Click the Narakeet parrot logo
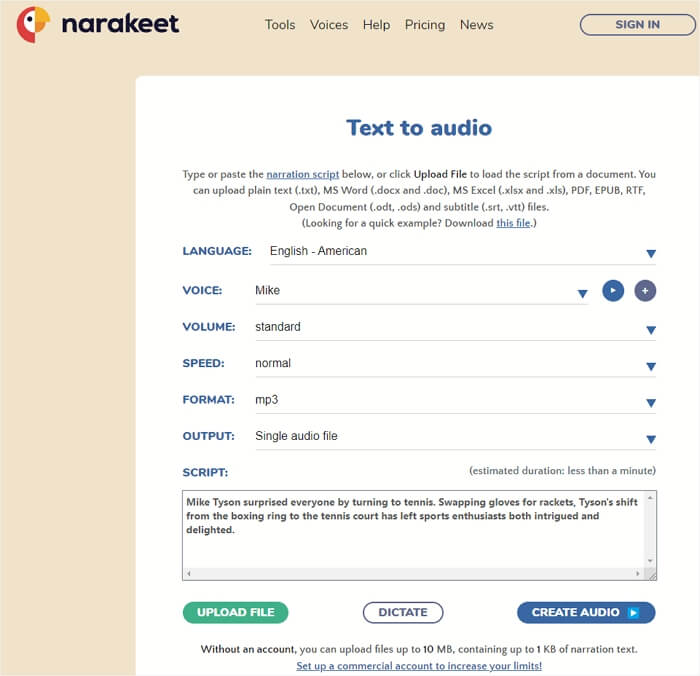700x676 pixels. point(33,25)
